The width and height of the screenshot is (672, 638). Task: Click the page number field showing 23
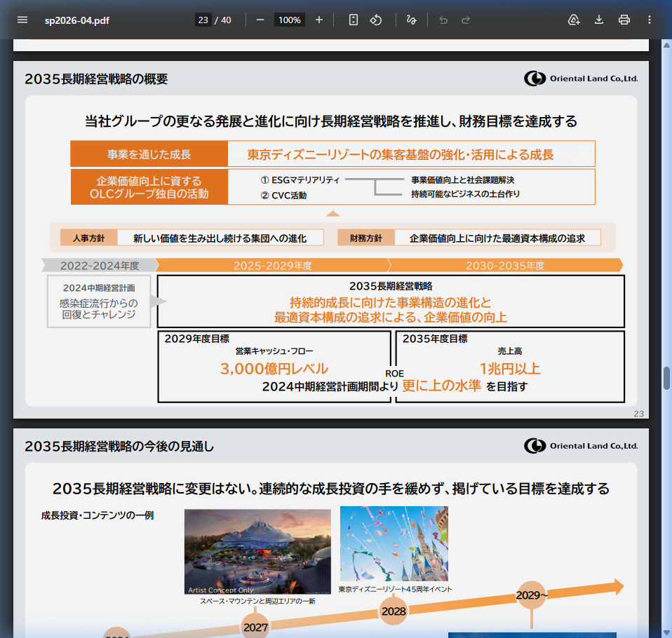pos(203,20)
